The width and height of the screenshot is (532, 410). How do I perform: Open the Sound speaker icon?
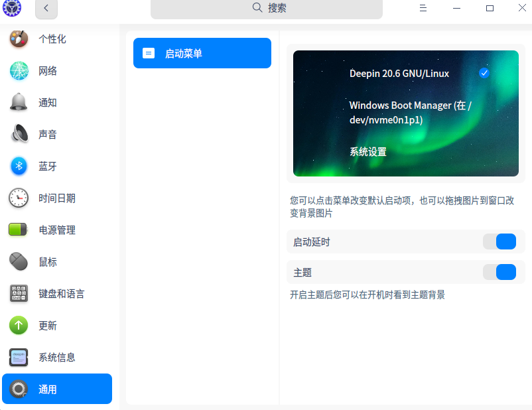tap(19, 134)
